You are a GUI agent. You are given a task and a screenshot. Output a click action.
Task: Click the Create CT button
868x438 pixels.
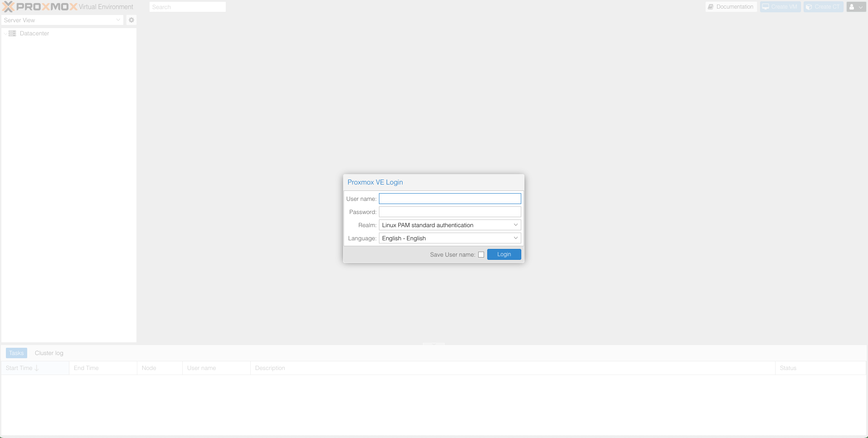coord(823,7)
